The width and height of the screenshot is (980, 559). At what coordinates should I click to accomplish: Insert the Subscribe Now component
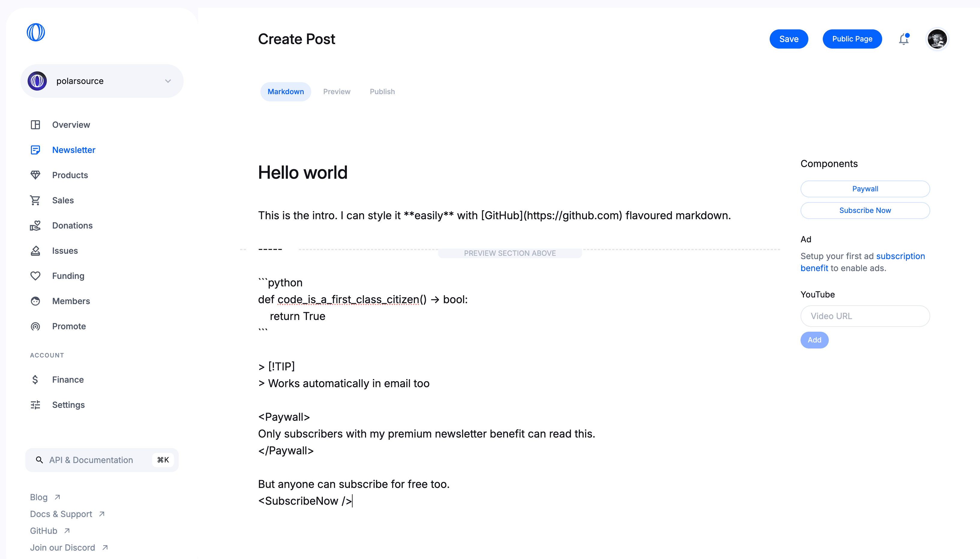pos(865,211)
